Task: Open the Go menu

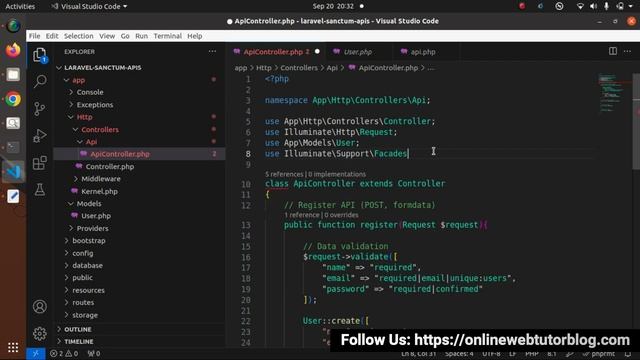Action: click(x=125, y=36)
